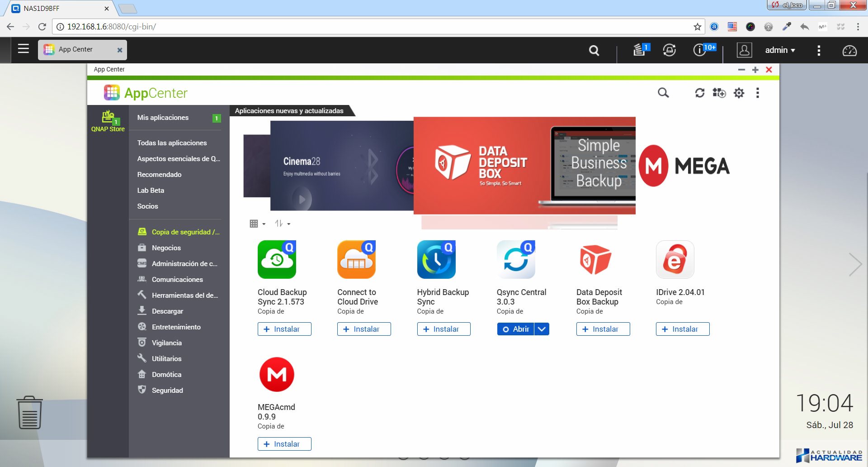Install Cloud Backup Sync app
Image resolution: width=868 pixels, height=467 pixels.
click(x=284, y=329)
